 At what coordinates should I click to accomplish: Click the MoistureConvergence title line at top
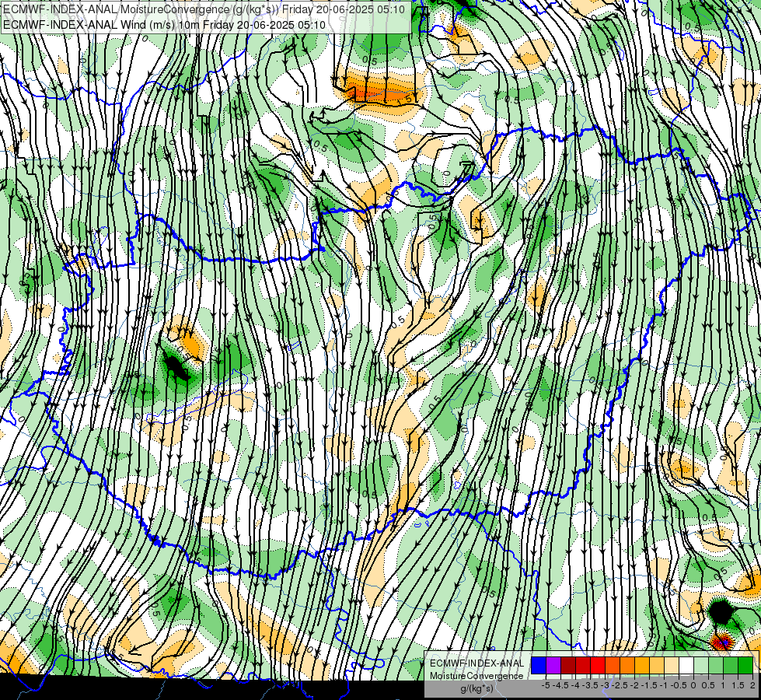point(204,9)
